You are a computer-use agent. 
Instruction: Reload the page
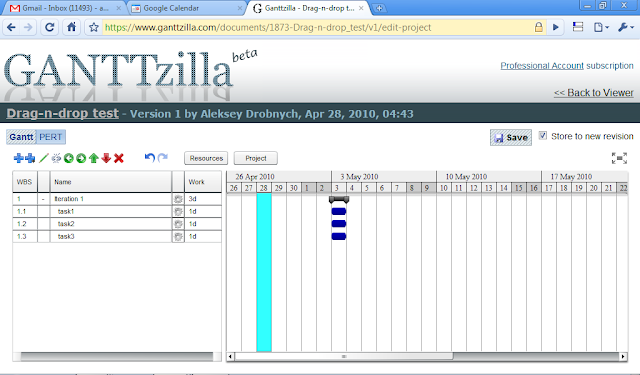tap(49, 27)
